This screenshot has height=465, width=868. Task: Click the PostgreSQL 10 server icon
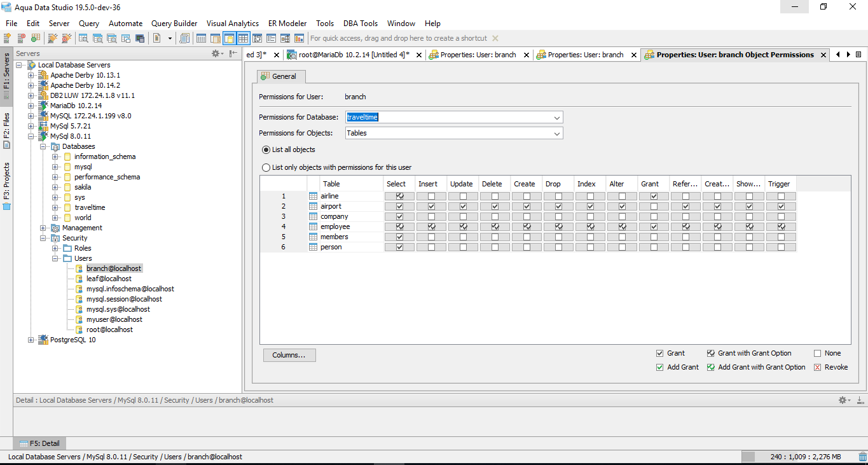coord(43,340)
